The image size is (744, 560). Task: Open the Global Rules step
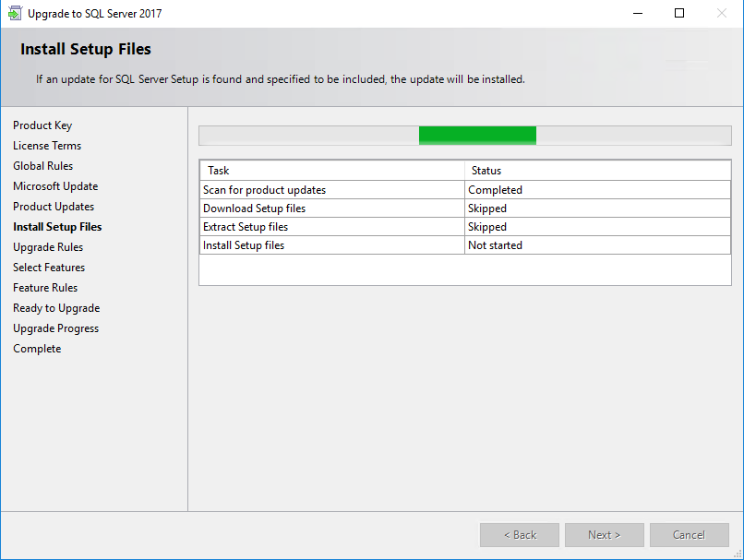pyautogui.click(x=43, y=166)
